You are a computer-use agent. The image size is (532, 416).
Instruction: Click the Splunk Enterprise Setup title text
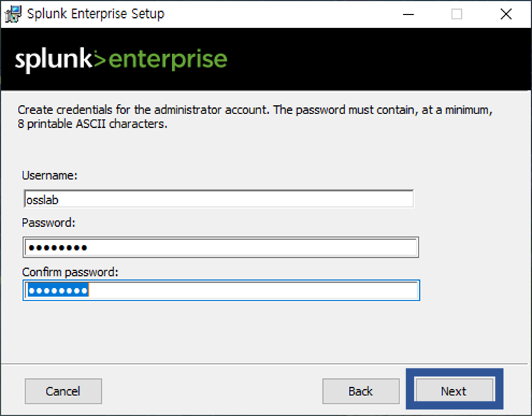[96, 14]
